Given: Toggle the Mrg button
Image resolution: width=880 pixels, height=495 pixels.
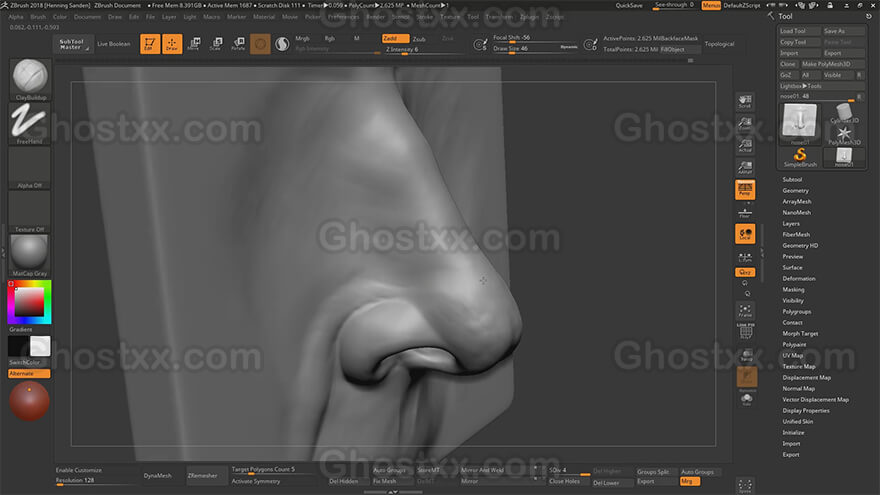Looking at the screenshot, I should coord(690,482).
